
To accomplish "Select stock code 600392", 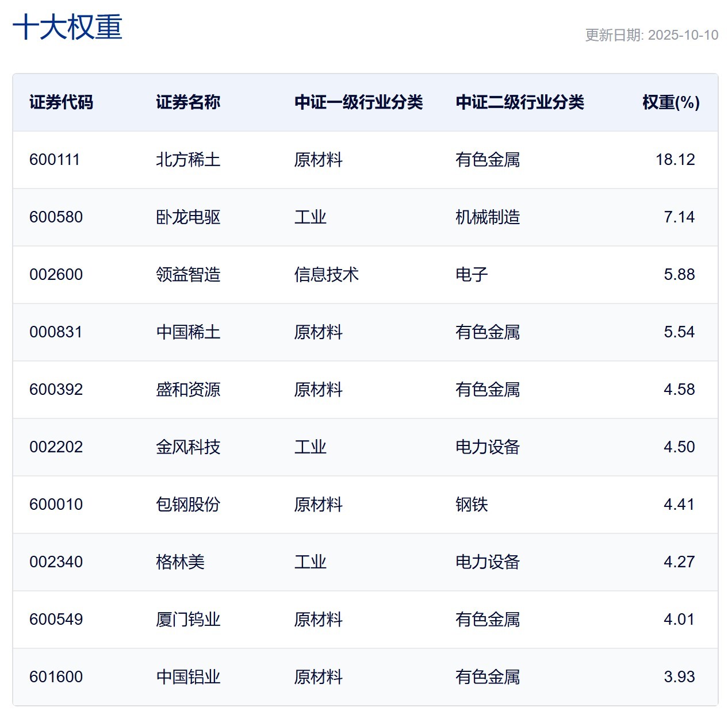I will (56, 390).
